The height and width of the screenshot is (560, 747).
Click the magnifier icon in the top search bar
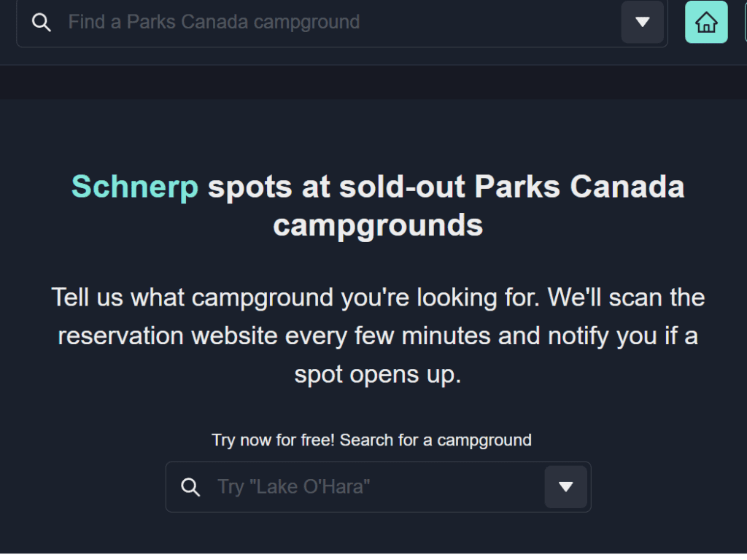42,22
